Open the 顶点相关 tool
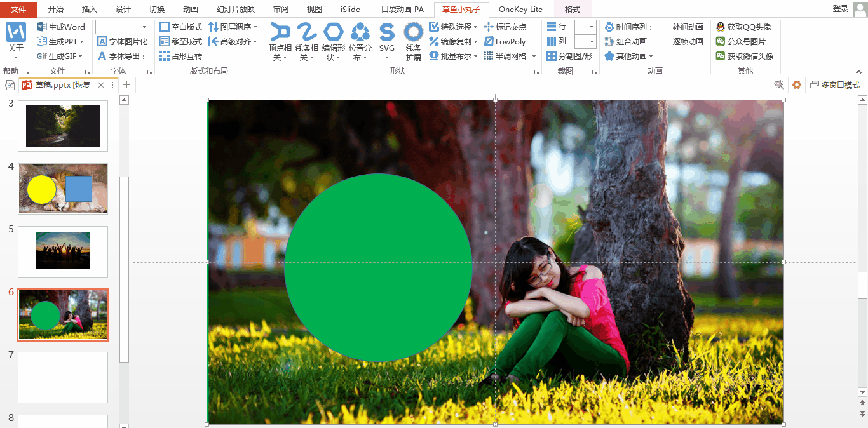This screenshot has width=868, height=428. [280, 42]
